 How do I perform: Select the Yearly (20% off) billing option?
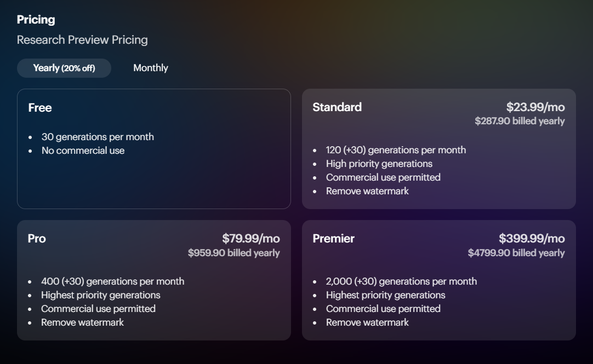coord(64,68)
